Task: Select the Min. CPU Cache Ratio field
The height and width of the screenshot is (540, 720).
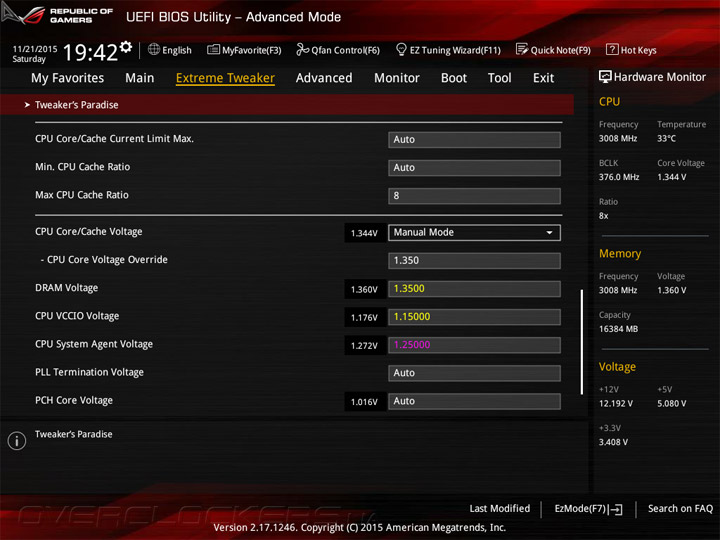Action: (x=474, y=168)
